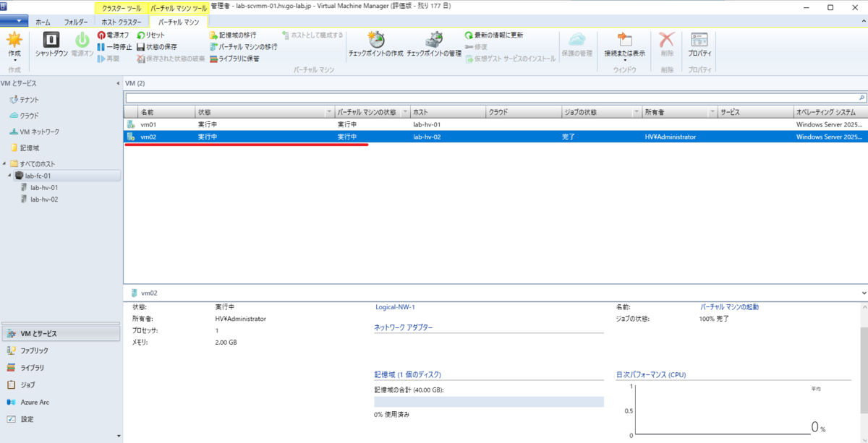The image size is (868, 443).
Task: Click the 電源オン power on icon
Action: click(x=82, y=40)
